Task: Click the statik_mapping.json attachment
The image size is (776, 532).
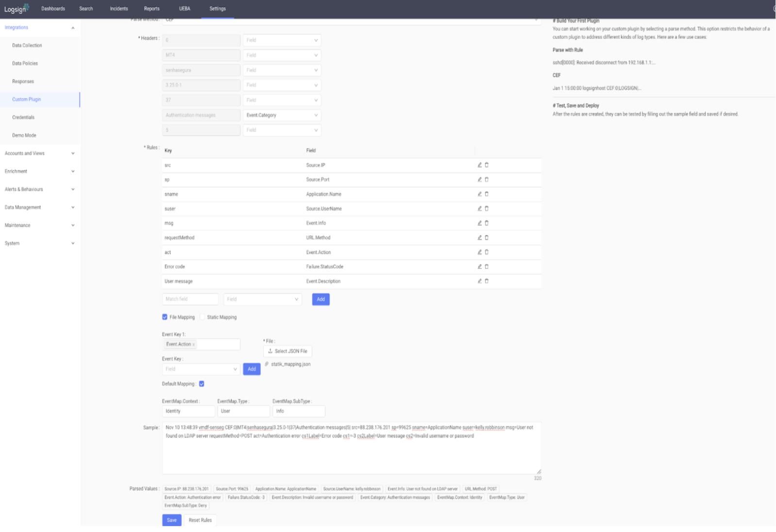Action: click(x=290, y=364)
